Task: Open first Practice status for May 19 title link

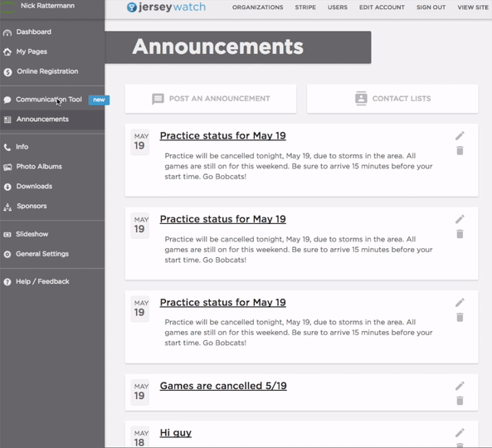Action: [223, 136]
